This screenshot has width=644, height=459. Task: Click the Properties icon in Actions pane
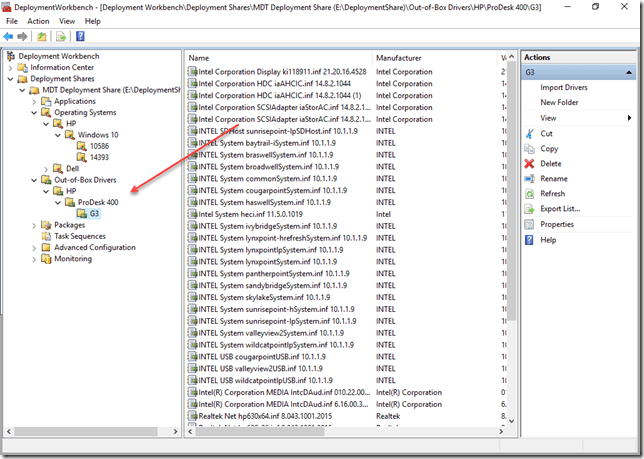(529, 224)
